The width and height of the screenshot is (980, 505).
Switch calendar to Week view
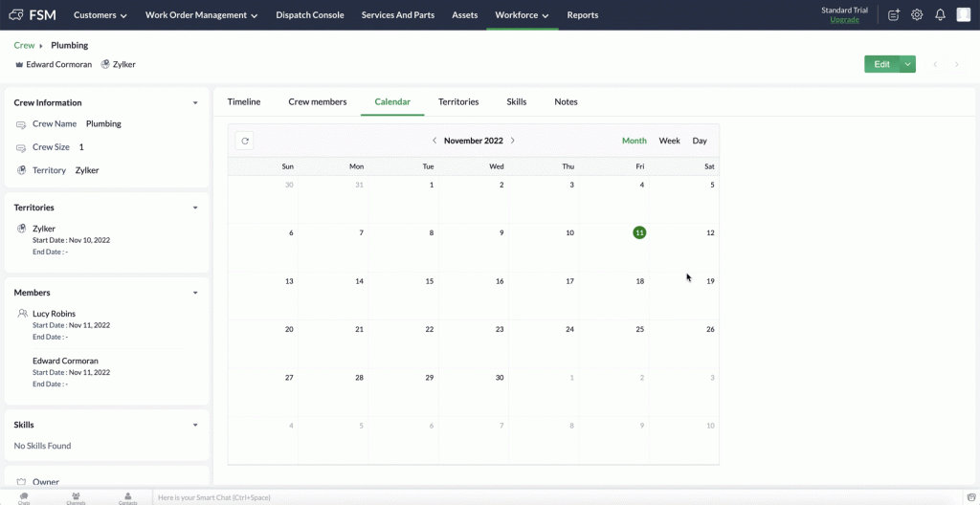pos(669,141)
